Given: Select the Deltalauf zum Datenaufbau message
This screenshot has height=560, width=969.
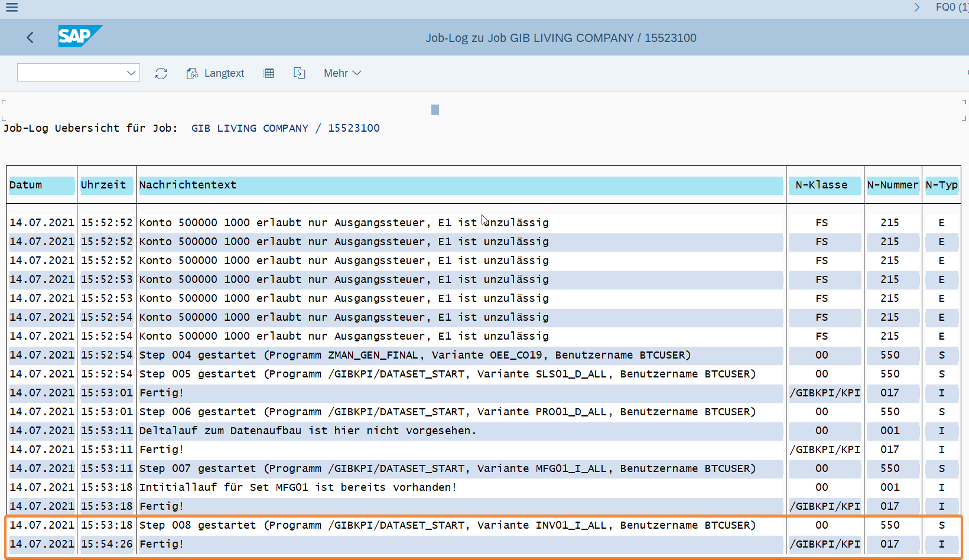Looking at the screenshot, I should click(x=307, y=431).
